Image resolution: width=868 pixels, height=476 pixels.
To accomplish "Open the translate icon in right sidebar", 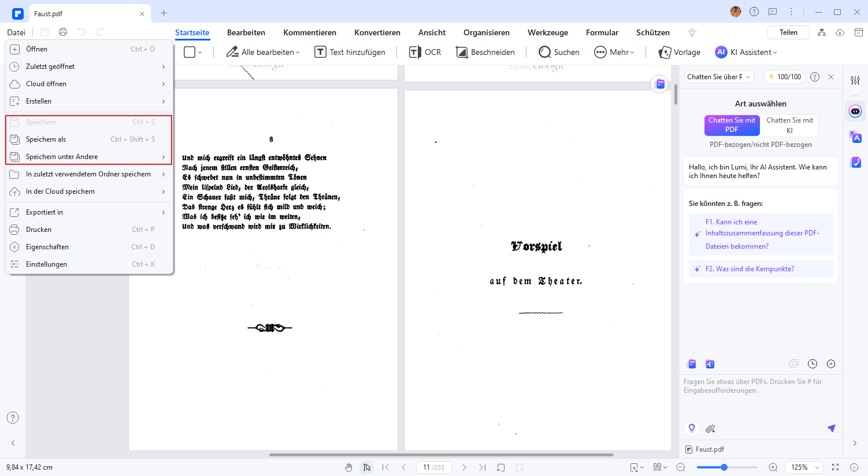I will (855, 136).
